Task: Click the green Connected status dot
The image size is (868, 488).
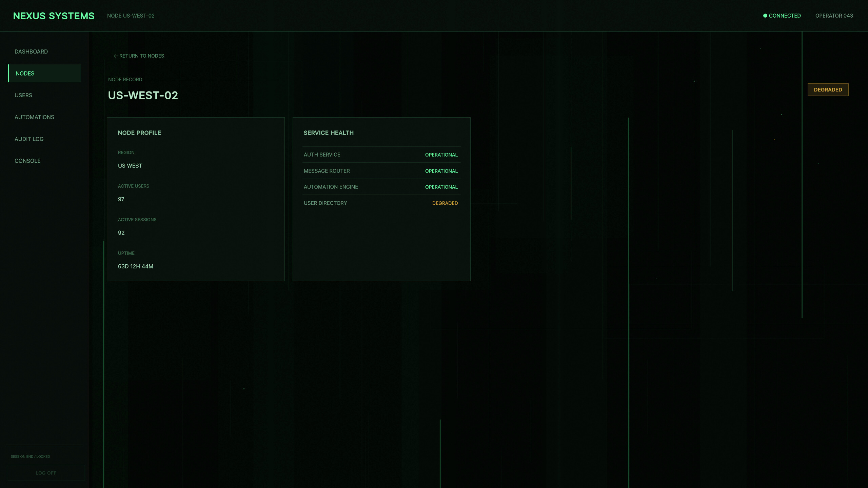Action: pyautogui.click(x=765, y=16)
